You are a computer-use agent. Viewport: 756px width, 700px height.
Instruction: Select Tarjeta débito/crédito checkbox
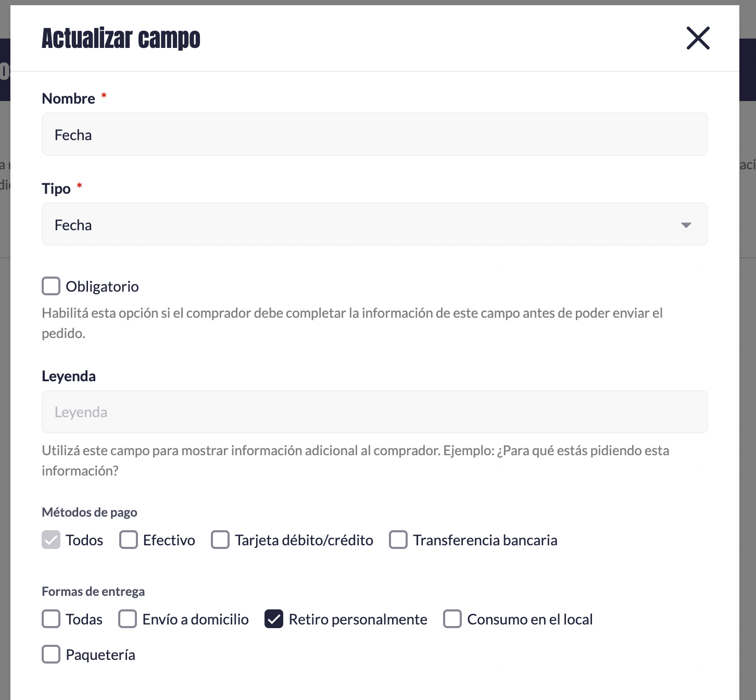click(x=220, y=540)
